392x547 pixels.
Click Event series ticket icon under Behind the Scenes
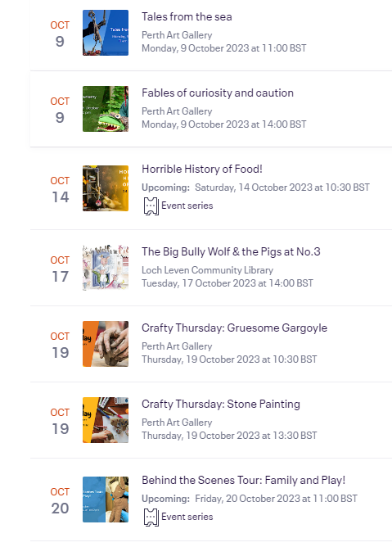click(x=151, y=518)
